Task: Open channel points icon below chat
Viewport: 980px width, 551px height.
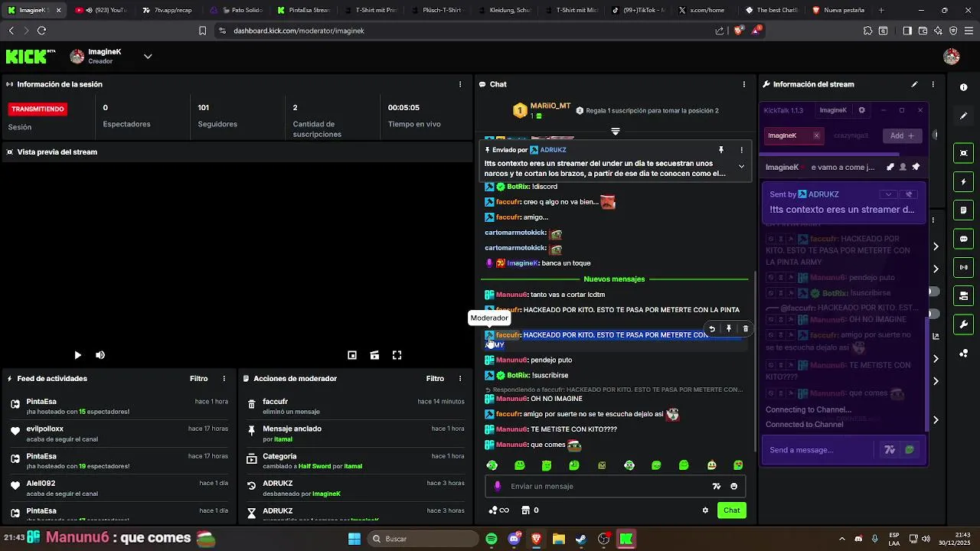Action: [498, 510]
